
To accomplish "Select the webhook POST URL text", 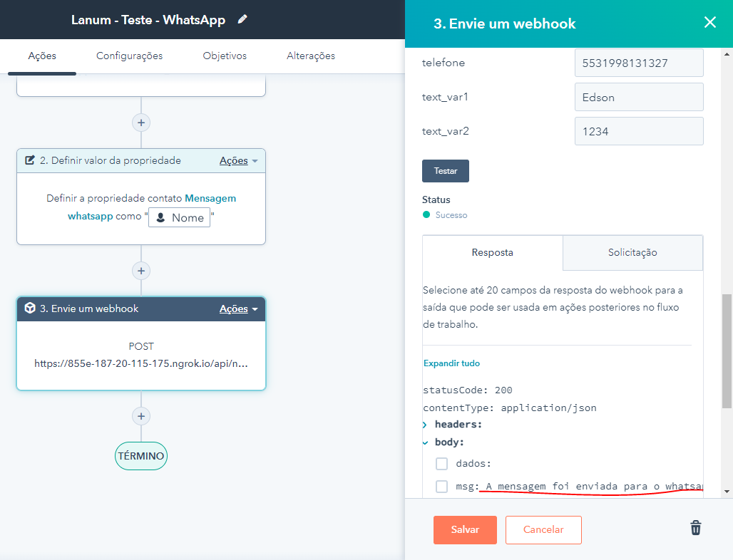I will pyautogui.click(x=141, y=363).
